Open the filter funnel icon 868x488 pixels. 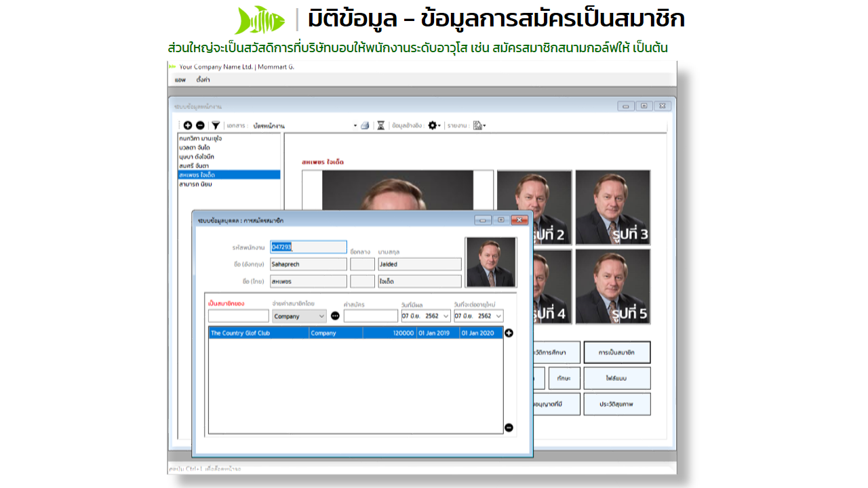point(216,125)
